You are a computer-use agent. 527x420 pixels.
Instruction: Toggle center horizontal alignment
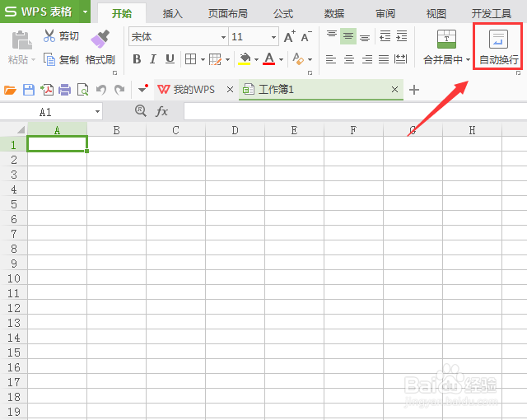pos(349,59)
